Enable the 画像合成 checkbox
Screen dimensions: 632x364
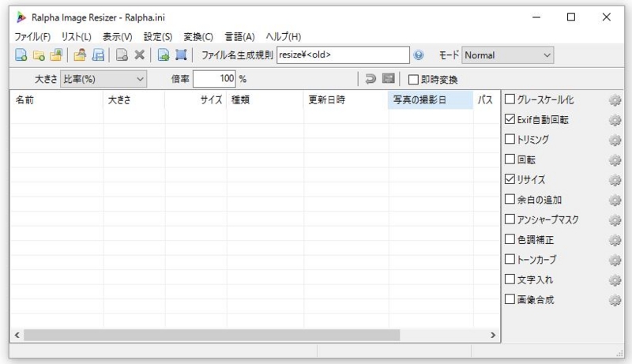[x=510, y=299]
